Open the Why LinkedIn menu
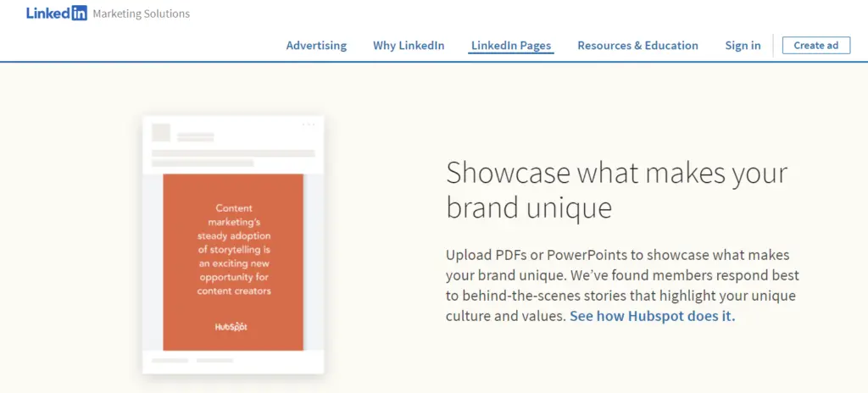Viewport: 868px width, 393px height. click(409, 46)
